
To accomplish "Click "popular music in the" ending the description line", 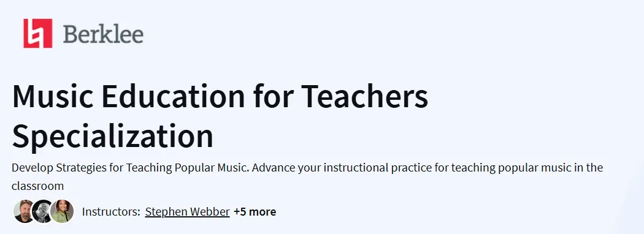I will click(543, 168).
